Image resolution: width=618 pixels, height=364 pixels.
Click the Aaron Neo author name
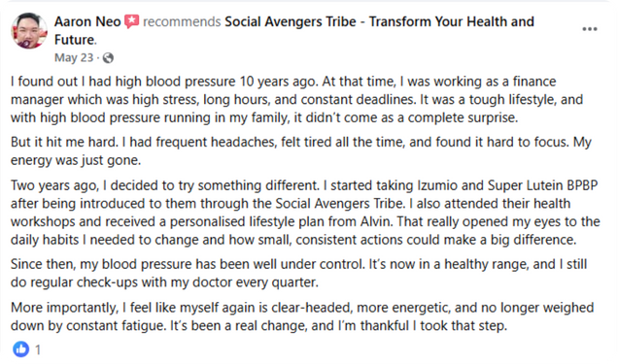click(x=87, y=21)
